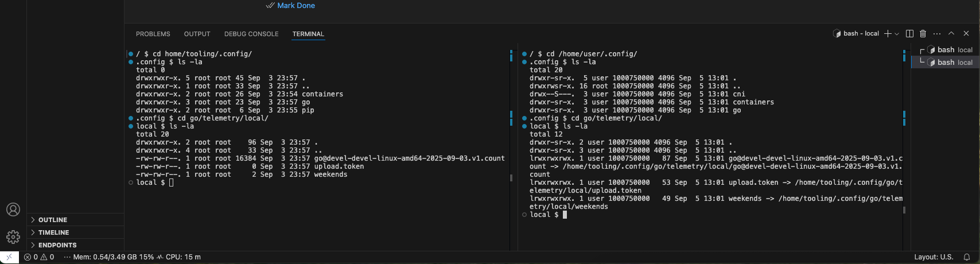Expand the TIMELINE section
This screenshot has width=980, height=264.
53,232
